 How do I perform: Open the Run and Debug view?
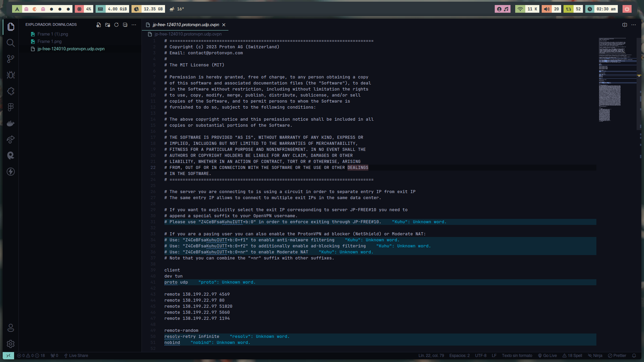coord(11,75)
